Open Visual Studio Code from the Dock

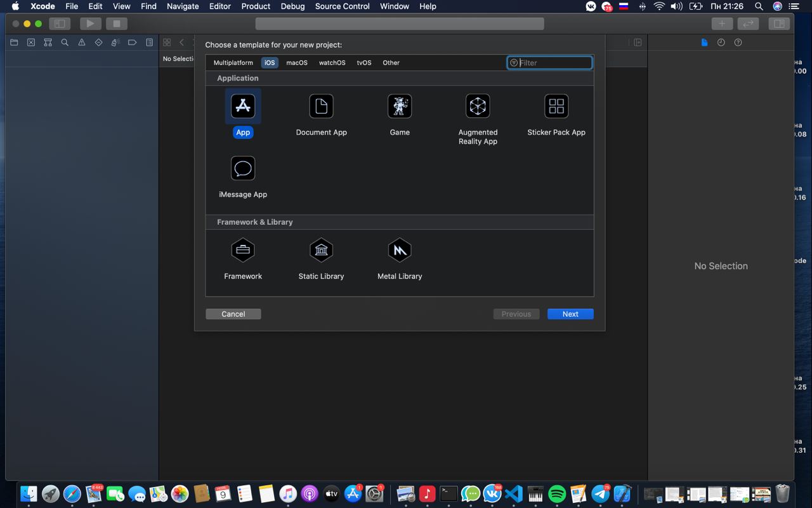(x=514, y=493)
